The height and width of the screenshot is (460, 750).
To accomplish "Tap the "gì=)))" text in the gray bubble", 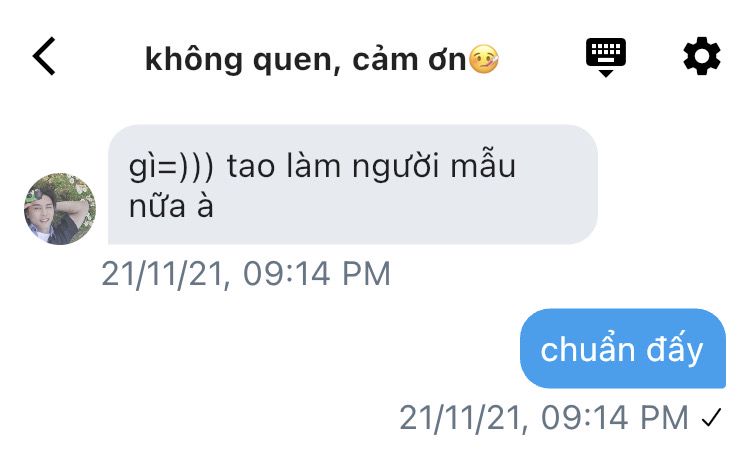I will point(171,167).
